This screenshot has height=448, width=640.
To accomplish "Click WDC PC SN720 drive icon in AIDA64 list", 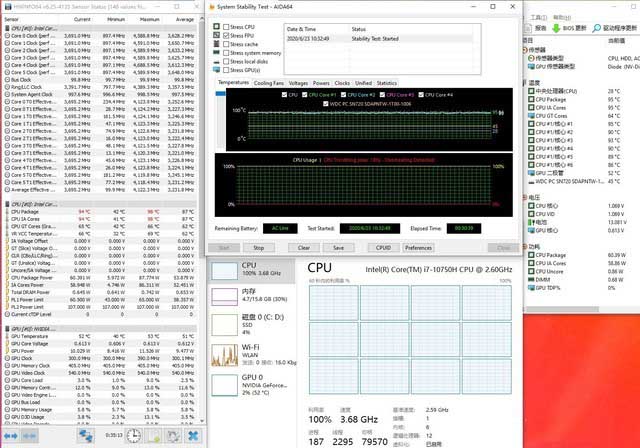I will coord(531,182).
